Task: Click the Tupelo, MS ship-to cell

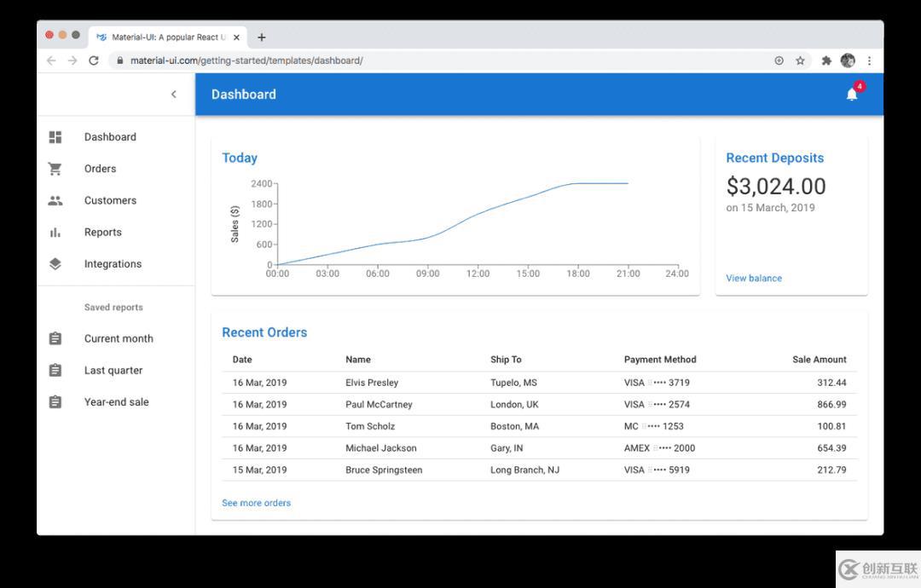Action: coord(513,383)
